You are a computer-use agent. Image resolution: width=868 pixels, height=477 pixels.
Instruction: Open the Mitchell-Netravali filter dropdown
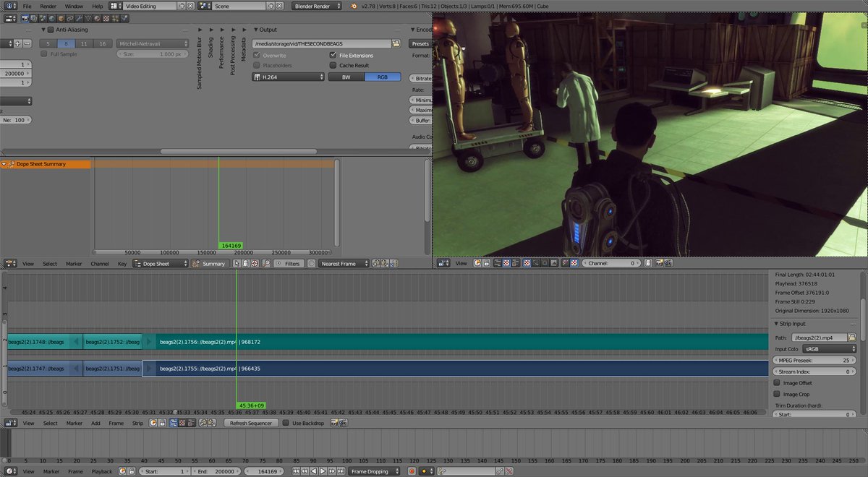pos(153,43)
